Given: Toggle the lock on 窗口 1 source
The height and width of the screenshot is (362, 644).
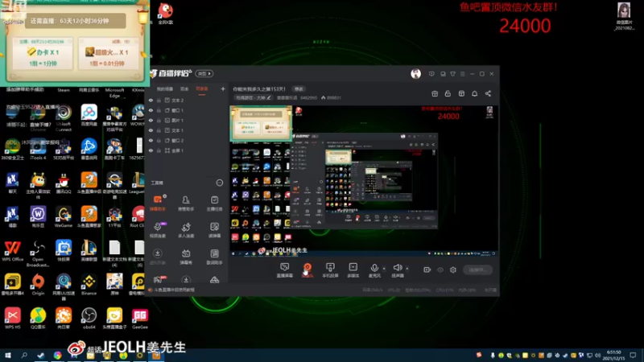Looking at the screenshot, I should [159, 110].
